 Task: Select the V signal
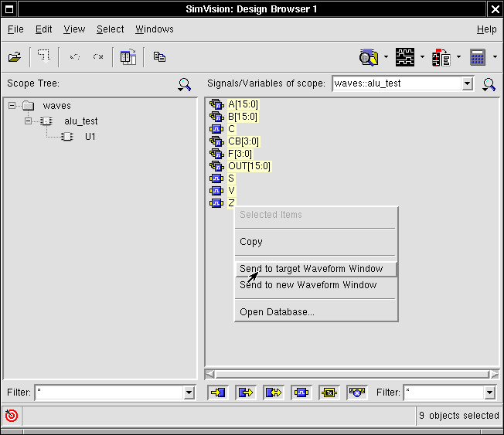click(231, 191)
